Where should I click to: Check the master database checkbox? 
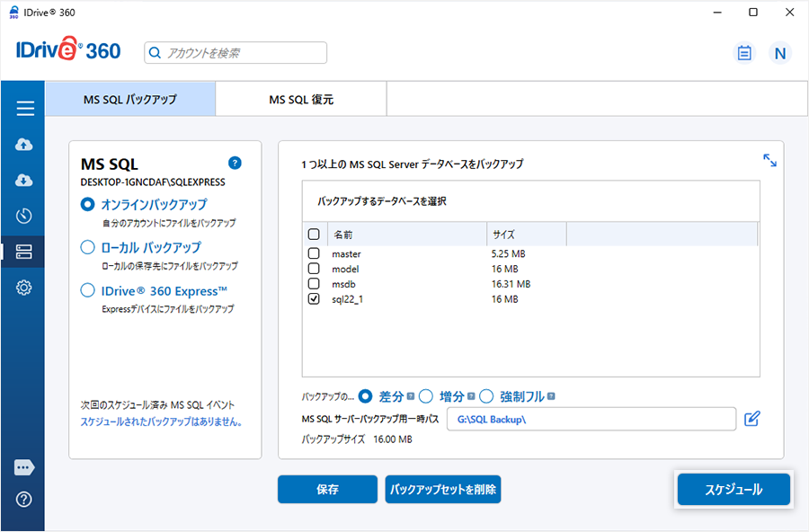pyautogui.click(x=314, y=253)
